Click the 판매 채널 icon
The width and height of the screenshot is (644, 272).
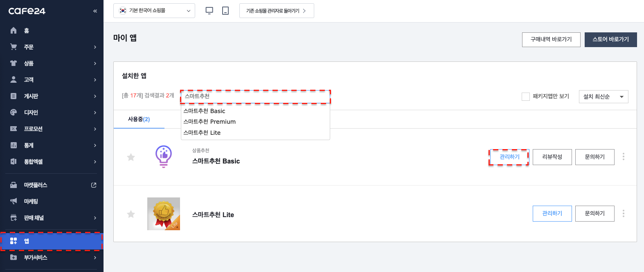14,218
